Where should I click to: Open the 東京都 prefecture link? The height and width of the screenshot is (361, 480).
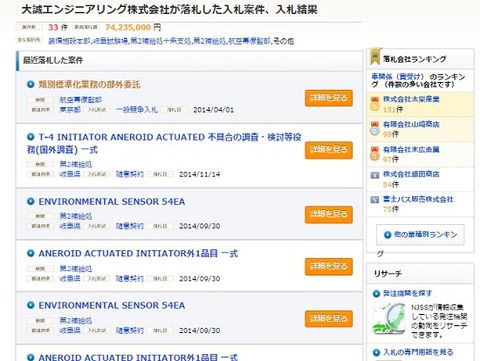pyautogui.click(x=70, y=109)
